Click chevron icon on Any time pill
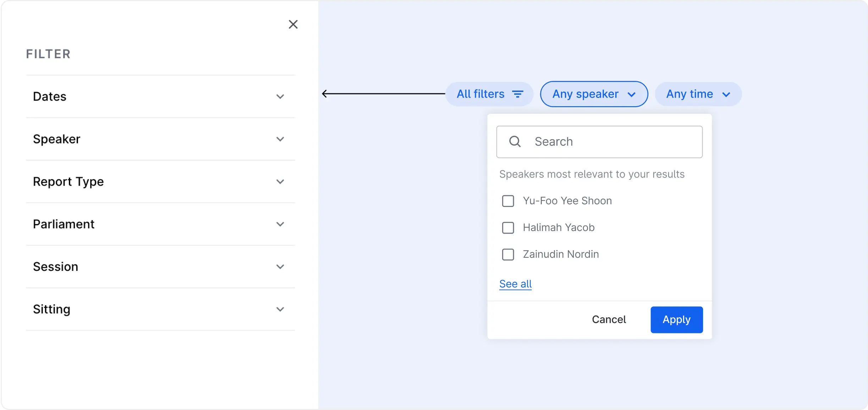 [x=726, y=94]
